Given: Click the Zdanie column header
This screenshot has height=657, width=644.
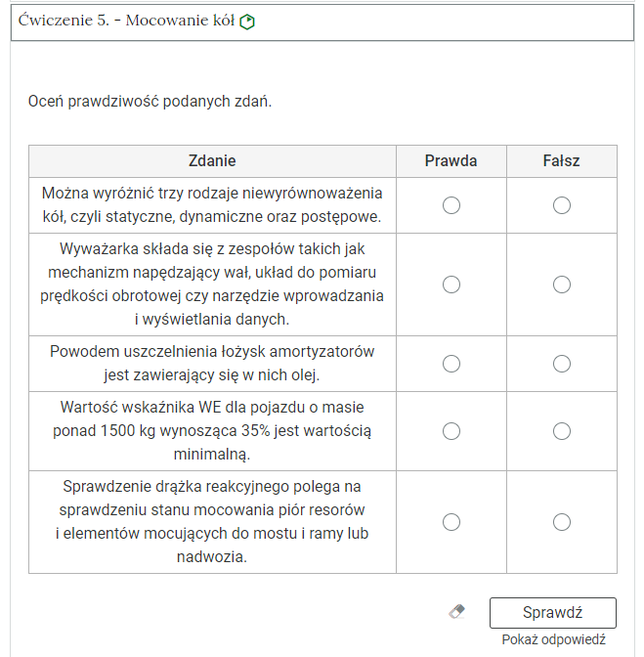Looking at the screenshot, I should [x=212, y=161].
